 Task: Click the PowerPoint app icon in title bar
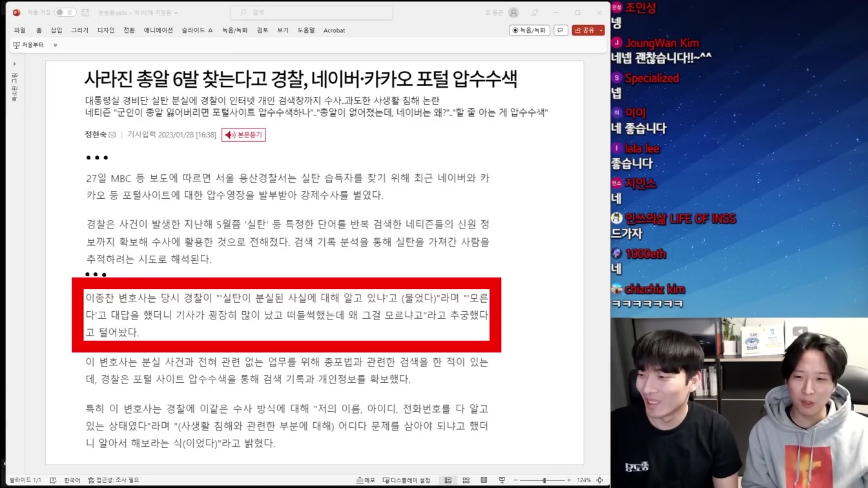[16, 12]
